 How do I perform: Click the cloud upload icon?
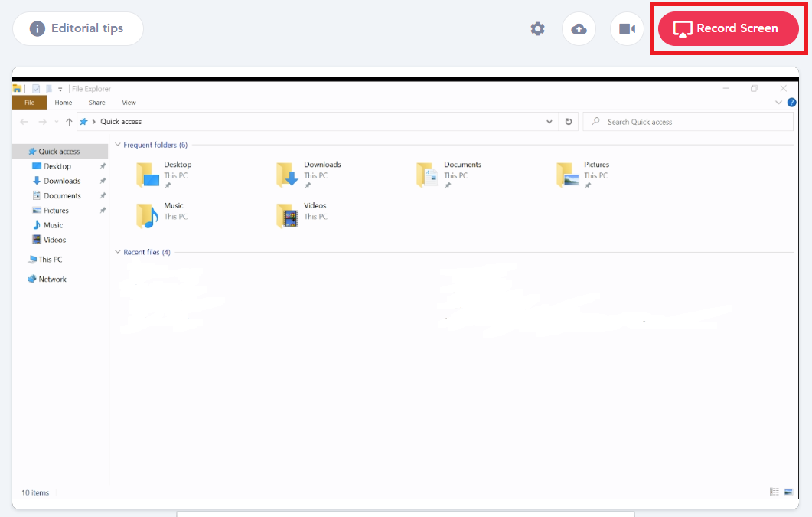579,28
